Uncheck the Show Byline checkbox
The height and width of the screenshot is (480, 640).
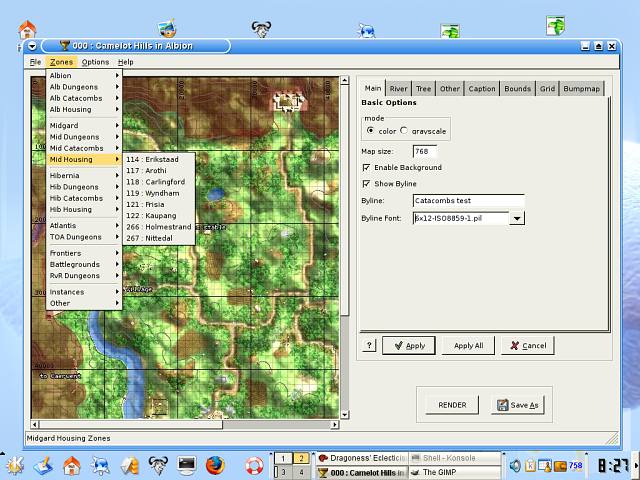(x=366, y=184)
